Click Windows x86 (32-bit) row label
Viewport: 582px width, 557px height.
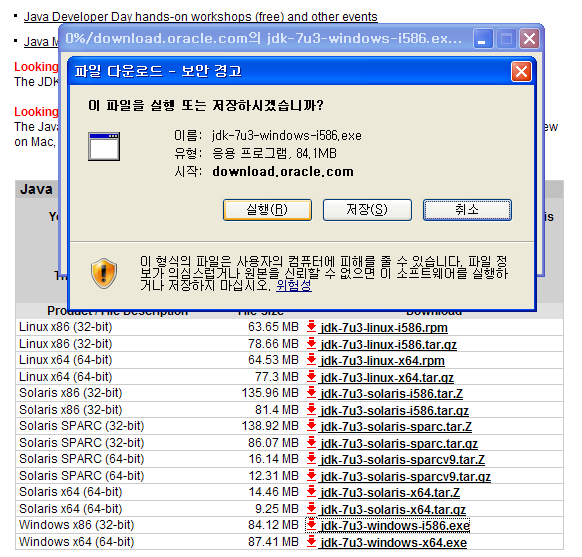point(76,525)
